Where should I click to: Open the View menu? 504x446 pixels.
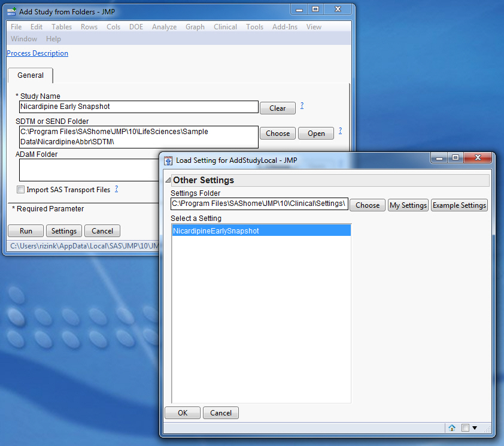(314, 27)
